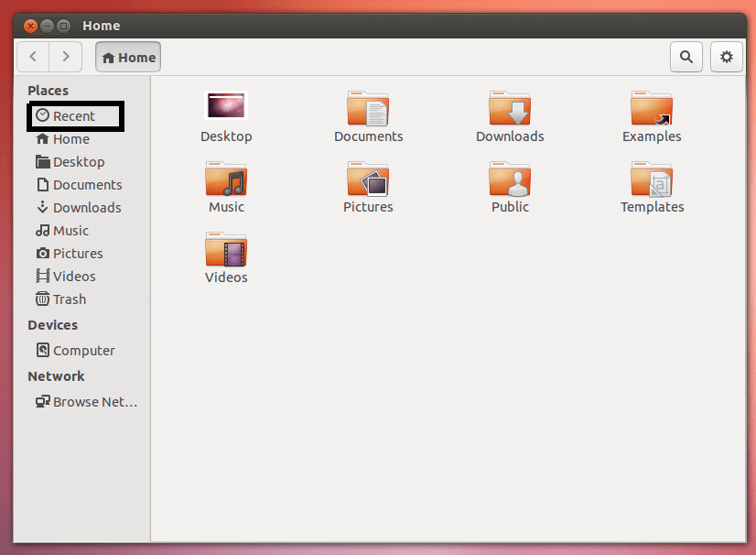Open the Pictures folder icon

[x=368, y=180]
